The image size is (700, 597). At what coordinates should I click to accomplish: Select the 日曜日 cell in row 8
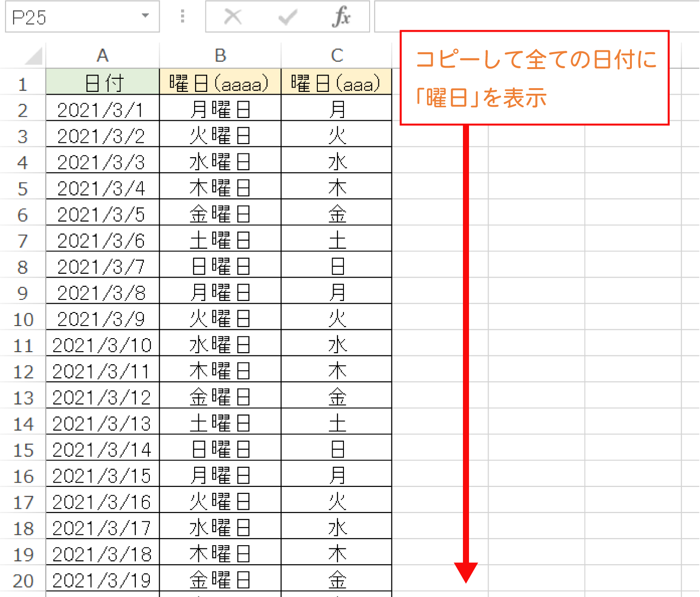pos(220,267)
